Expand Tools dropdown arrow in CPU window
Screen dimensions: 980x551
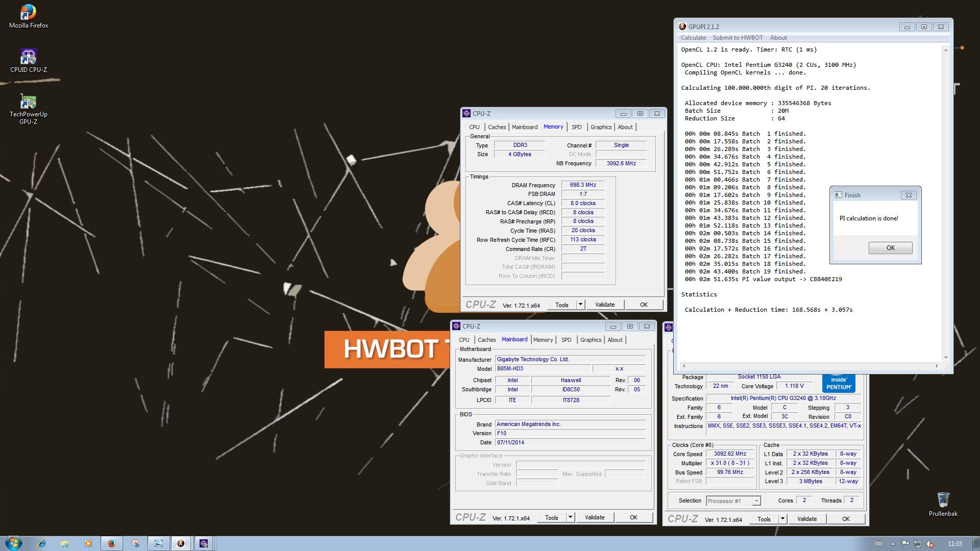point(782,519)
